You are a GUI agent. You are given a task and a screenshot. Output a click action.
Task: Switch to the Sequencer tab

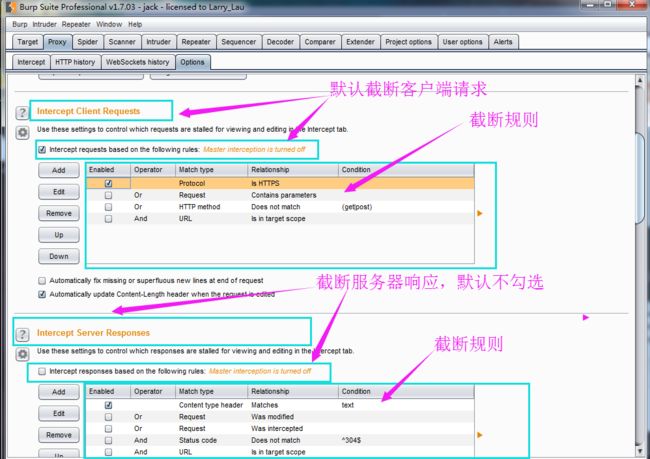pos(238,42)
